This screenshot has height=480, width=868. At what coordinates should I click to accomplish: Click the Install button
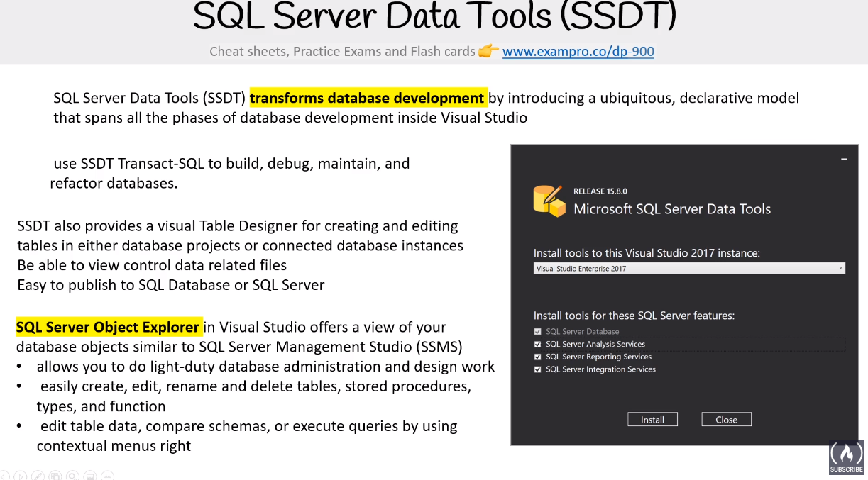(x=652, y=420)
